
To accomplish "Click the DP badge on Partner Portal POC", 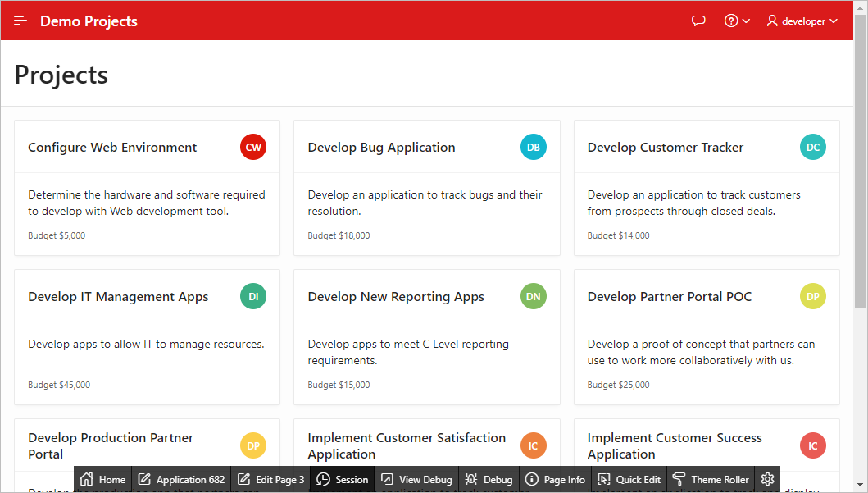I will 812,296.
